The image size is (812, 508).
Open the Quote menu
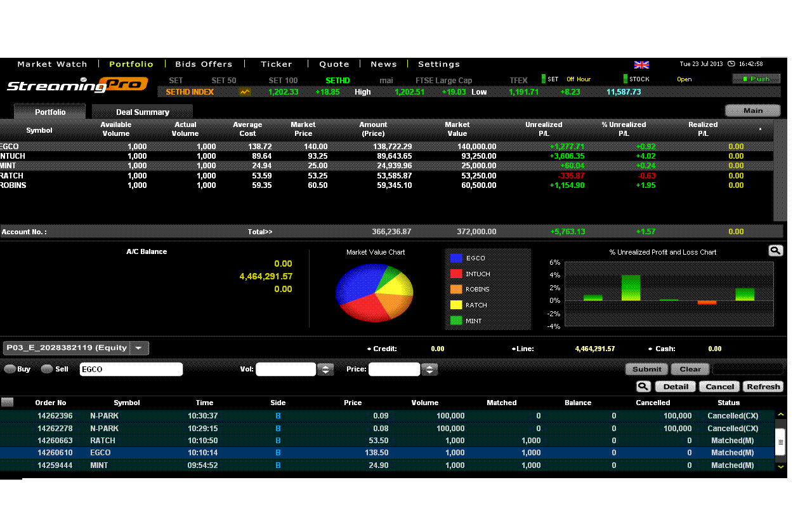click(x=334, y=64)
